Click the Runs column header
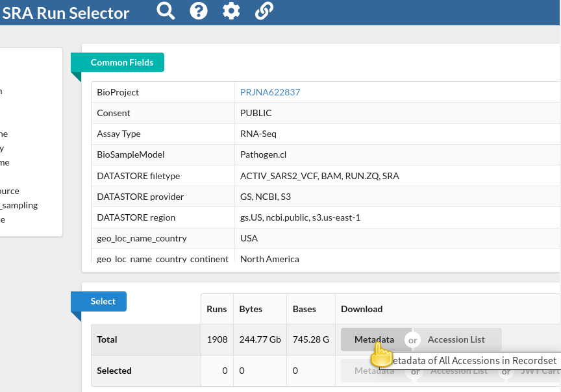This screenshot has width=561, height=392. point(217,309)
